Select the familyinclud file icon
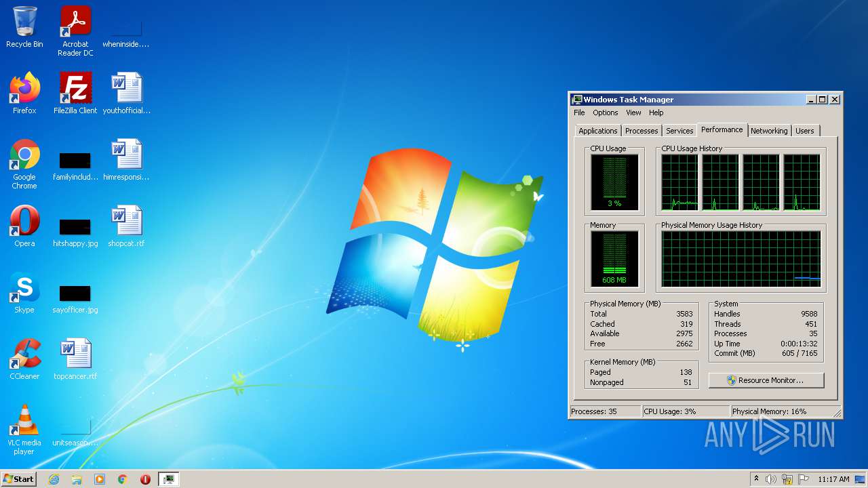 tap(75, 166)
